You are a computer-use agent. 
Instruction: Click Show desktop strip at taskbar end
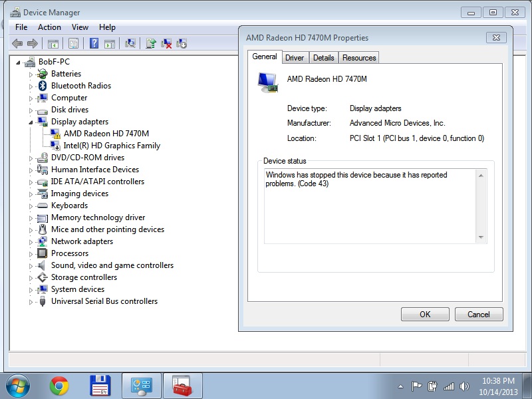tap(527, 386)
